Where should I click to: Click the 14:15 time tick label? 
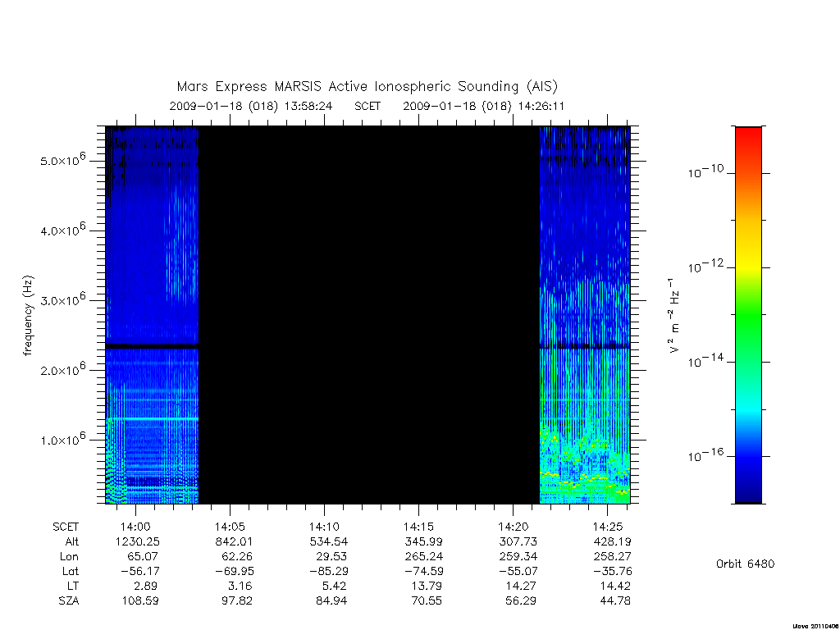click(418, 527)
